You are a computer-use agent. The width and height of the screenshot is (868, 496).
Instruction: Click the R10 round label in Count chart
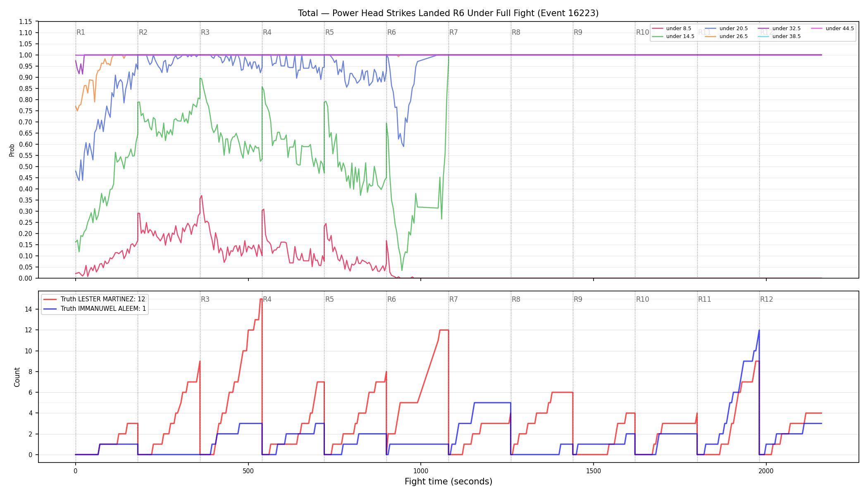coord(642,299)
